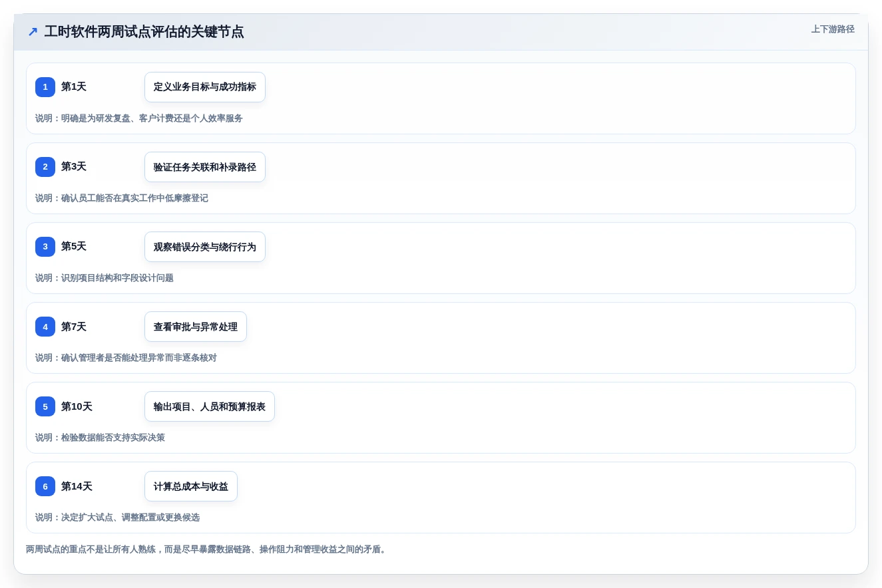Click the note 确认管理者是否能处理异常而非逐条核对
882x588 pixels.
pyautogui.click(x=126, y=358)
